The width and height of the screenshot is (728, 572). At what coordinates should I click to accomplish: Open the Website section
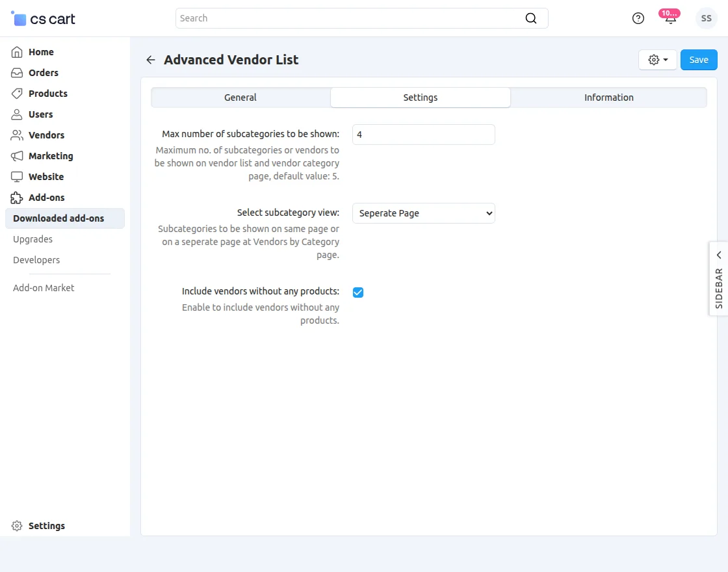coord(45,177)
